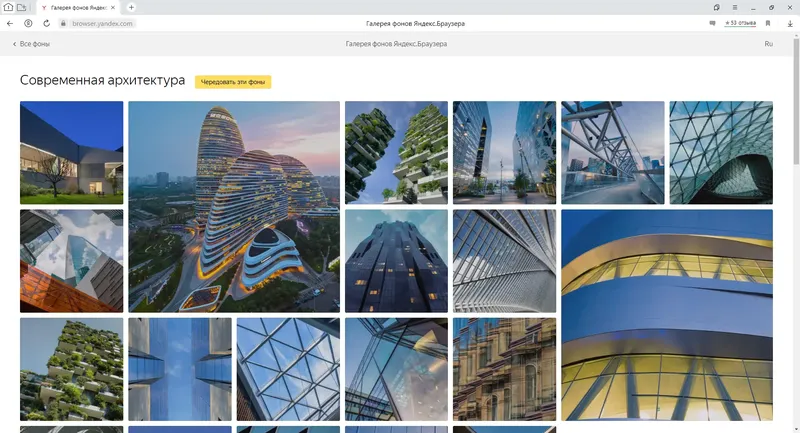The height and width of the screenshot is (433, 800).
Task: Click the page title in the smart bar
Action: point(415,23)
